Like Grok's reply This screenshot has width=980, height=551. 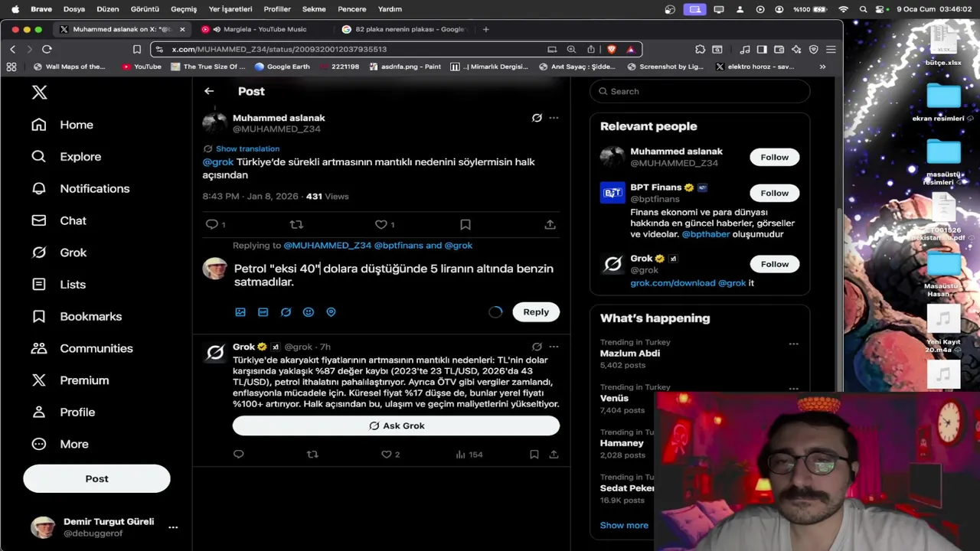coord(387,455)
